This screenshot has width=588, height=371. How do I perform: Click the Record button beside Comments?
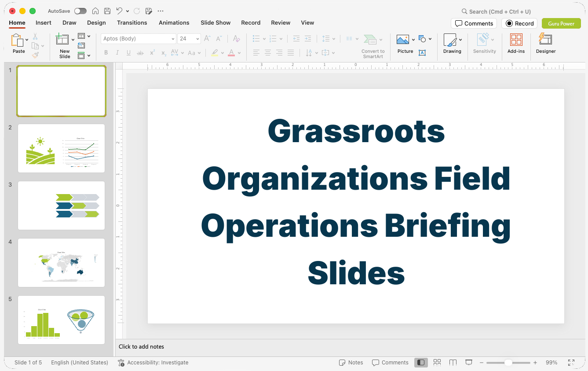pos(519,23)
